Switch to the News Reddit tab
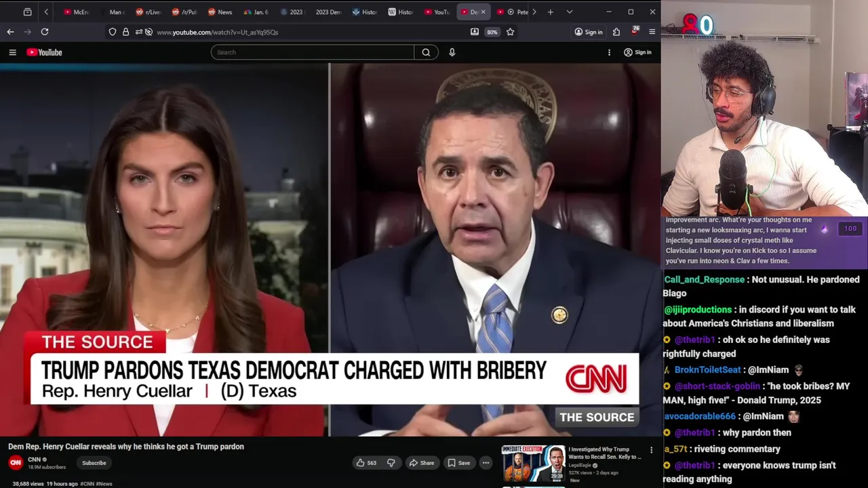The image size is (868, 488). [220, 12]
